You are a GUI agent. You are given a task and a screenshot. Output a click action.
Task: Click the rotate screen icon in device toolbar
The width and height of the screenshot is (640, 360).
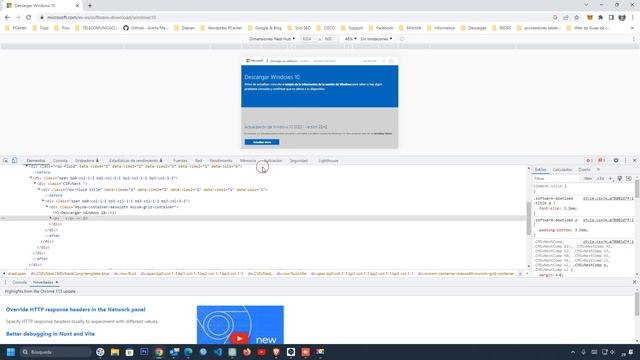tap(402, 39)
